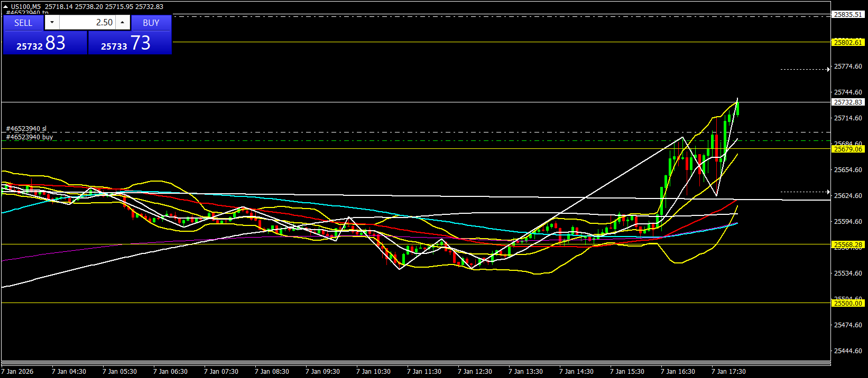
Task: Click the 2.50 volume input field
Action: click(87, 22)
